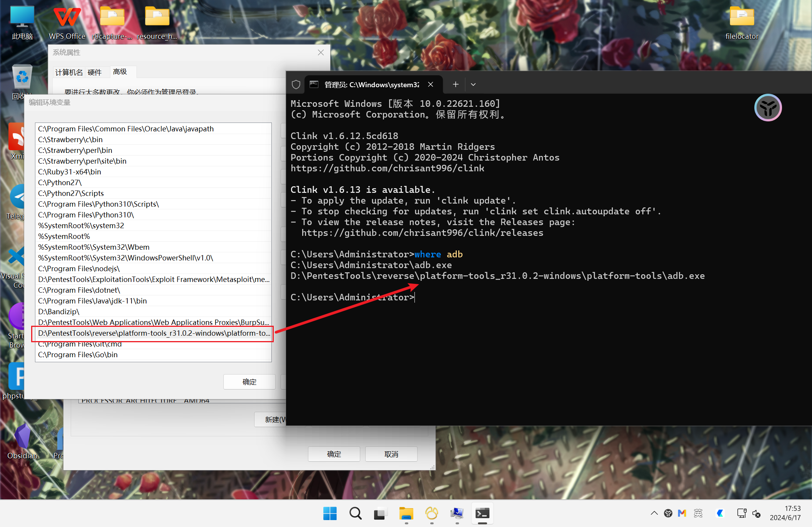Open network status tray icon
Screen dimensions: 812x527
click(x=742, y=513)
